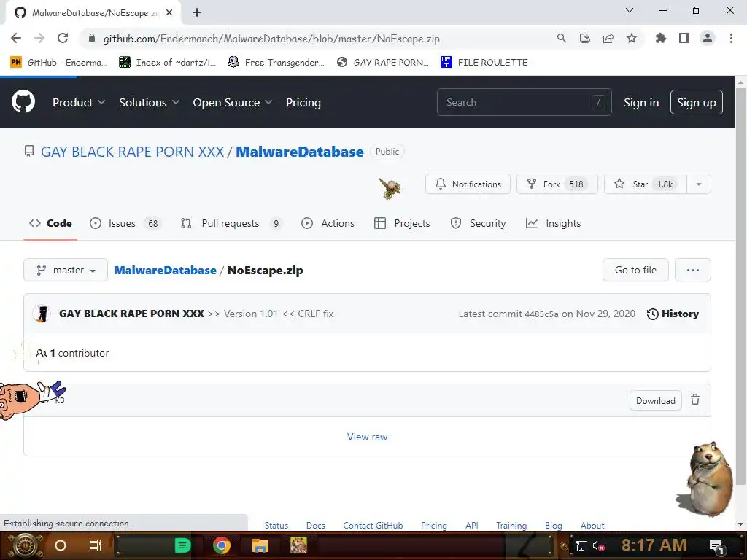The height and width of the screenshot is (560, 747).
Task: Click the Sign in link
Action: point(641,102)
